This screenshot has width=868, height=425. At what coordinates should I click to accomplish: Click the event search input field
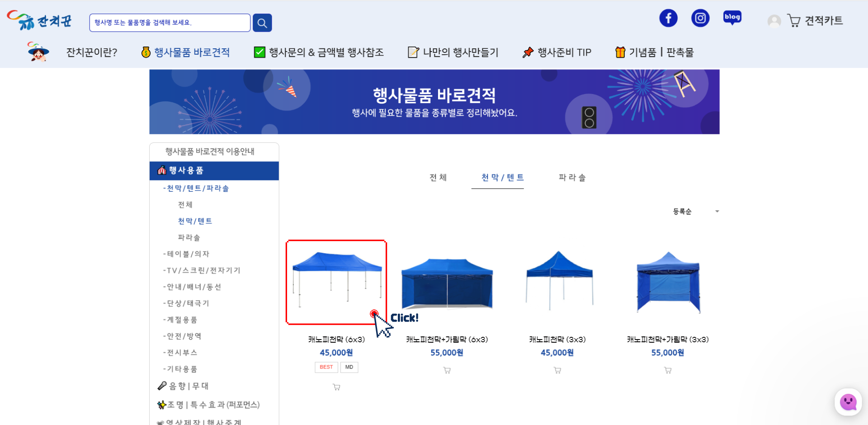tap(170, 23)
